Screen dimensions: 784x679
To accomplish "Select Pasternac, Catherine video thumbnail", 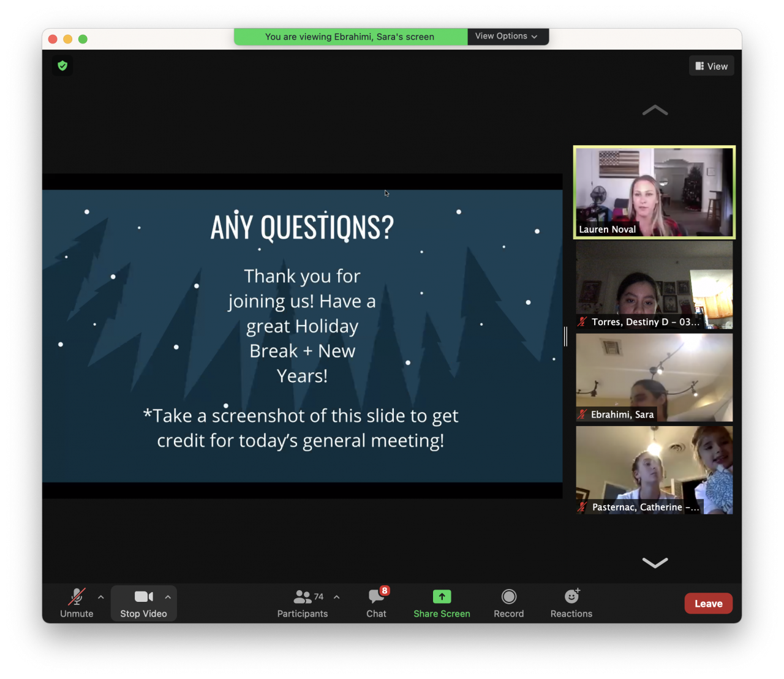I will click(x=654, y=470).
